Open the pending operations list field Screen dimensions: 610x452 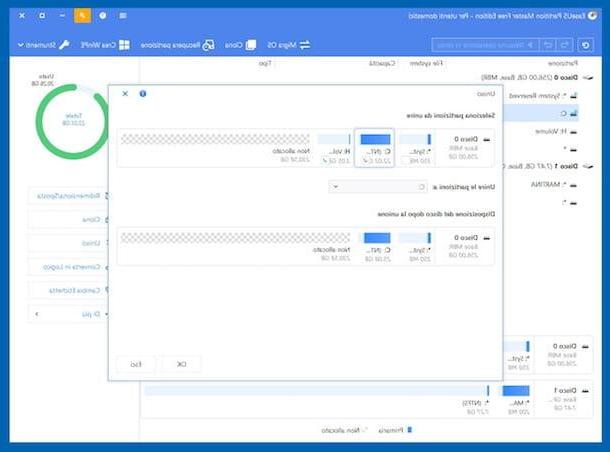(x=485, y=45)
